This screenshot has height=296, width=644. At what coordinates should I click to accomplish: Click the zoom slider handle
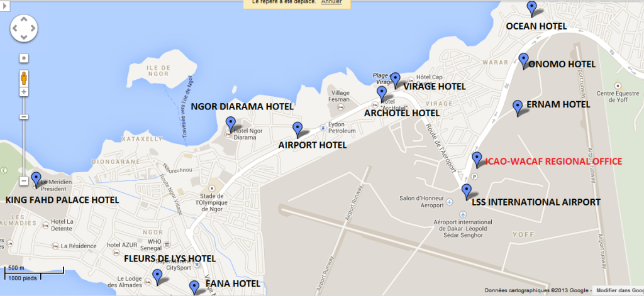(x=24, y=117)
